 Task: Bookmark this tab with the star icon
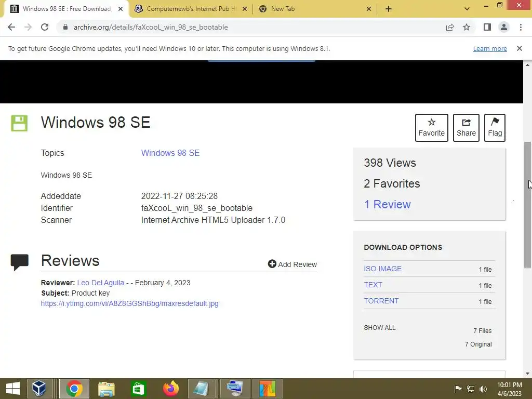tap(467, 27)
